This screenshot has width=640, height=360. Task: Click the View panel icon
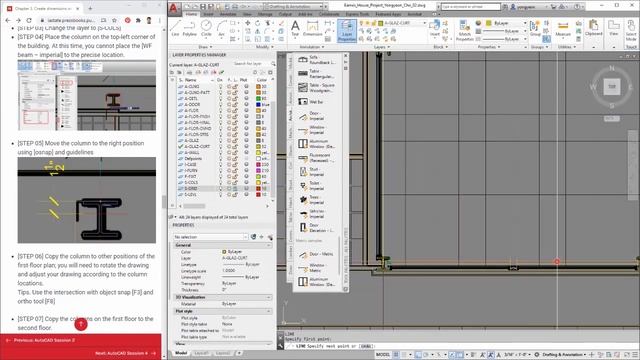click(613, 28)
